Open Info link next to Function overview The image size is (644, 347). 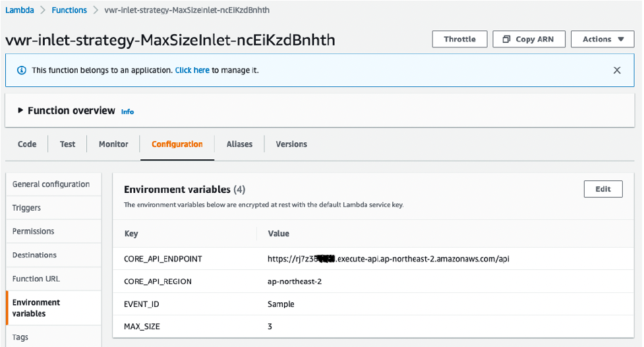127,111
